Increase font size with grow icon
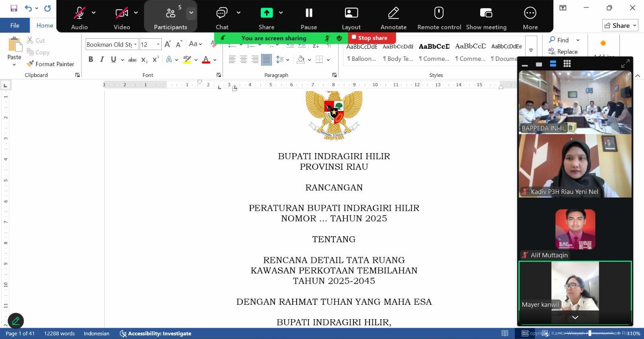Screen dimensions: 644x339 coord(168,44)
